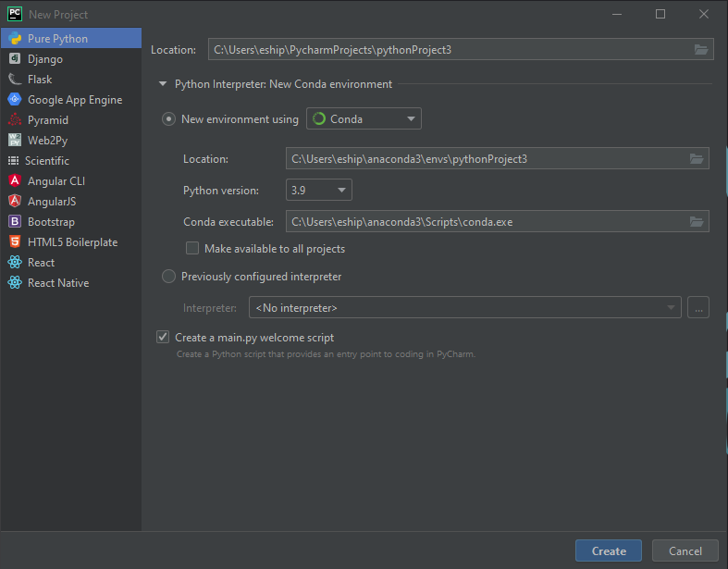Screen dimensions: 728x569
Task: Click the Pyramid framework icon
Action: pos(15,120)
